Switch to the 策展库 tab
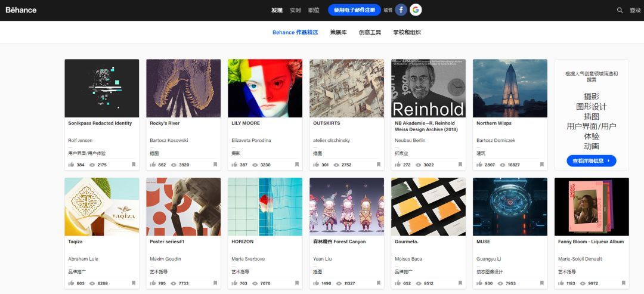Viewport: 644px width, 294px height. [x=339, y=32]
